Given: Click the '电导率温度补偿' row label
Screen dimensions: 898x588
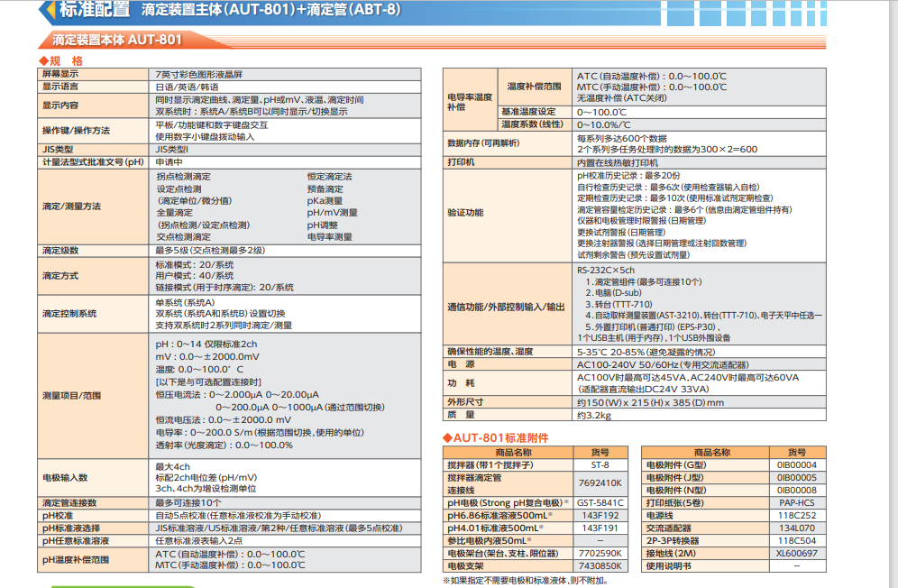Looking at the screenshot, I should coord(470,101).
